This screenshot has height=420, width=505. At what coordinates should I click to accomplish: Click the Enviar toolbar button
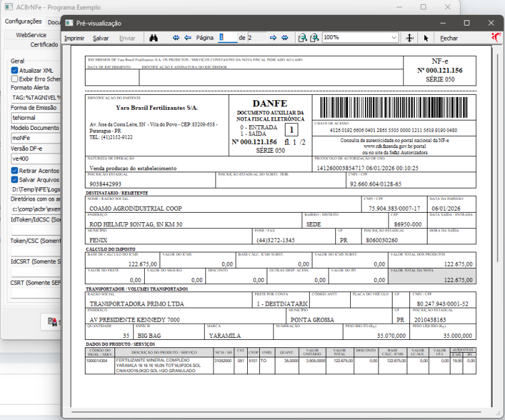[127, 38]
